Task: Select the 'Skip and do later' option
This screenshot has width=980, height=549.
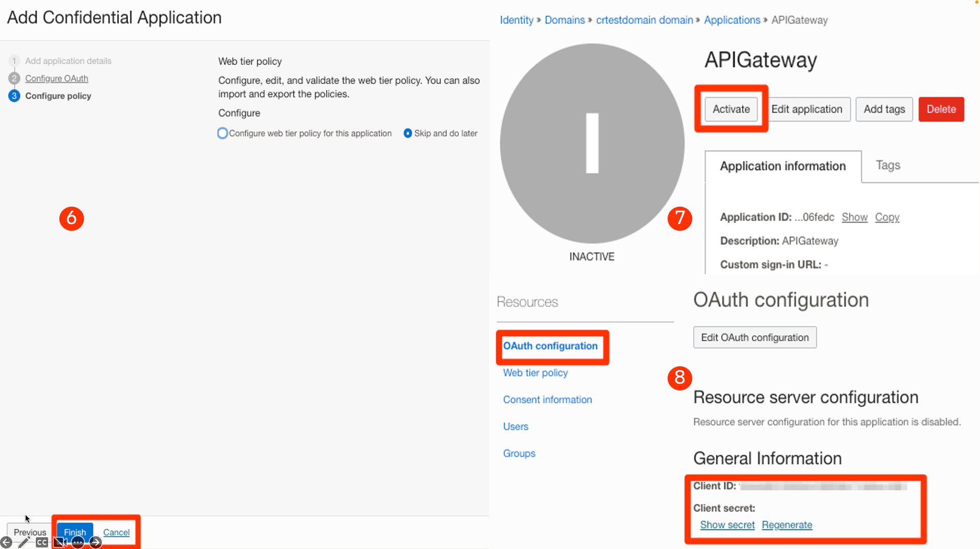Action: 408,133
